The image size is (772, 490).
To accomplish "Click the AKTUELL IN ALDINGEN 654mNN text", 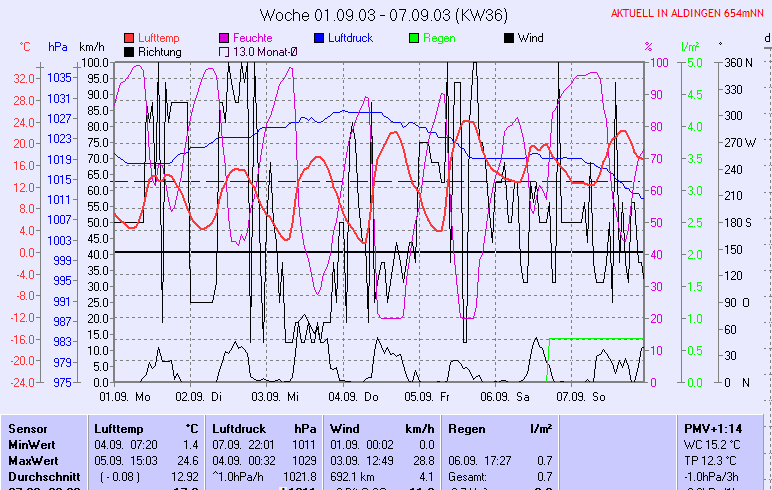I will (689, 14).
